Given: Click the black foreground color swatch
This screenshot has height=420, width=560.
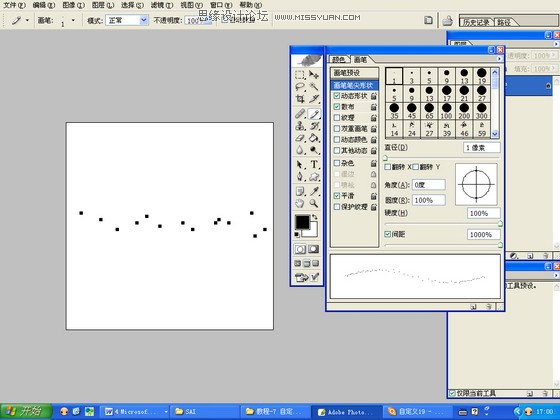Looking at the screenshot, I should tap(302, 222).
